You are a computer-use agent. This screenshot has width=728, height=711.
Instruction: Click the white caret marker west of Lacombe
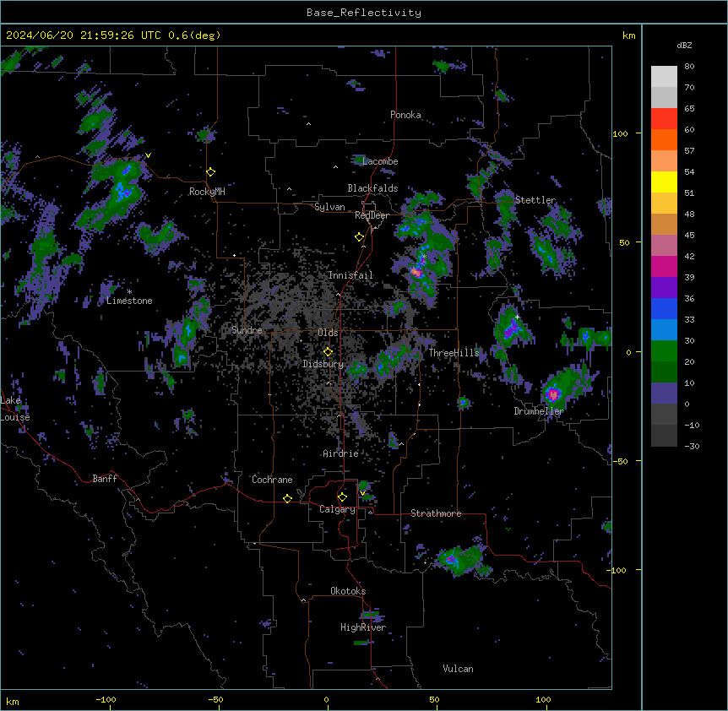coord(335,167)
